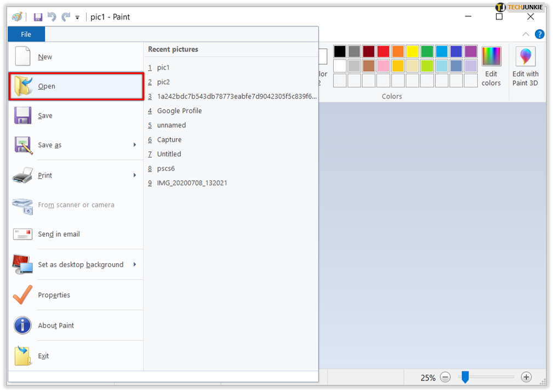Screen dimensions: 553x392
Task: Pick the brown color swatch
Action: [368, 66]
